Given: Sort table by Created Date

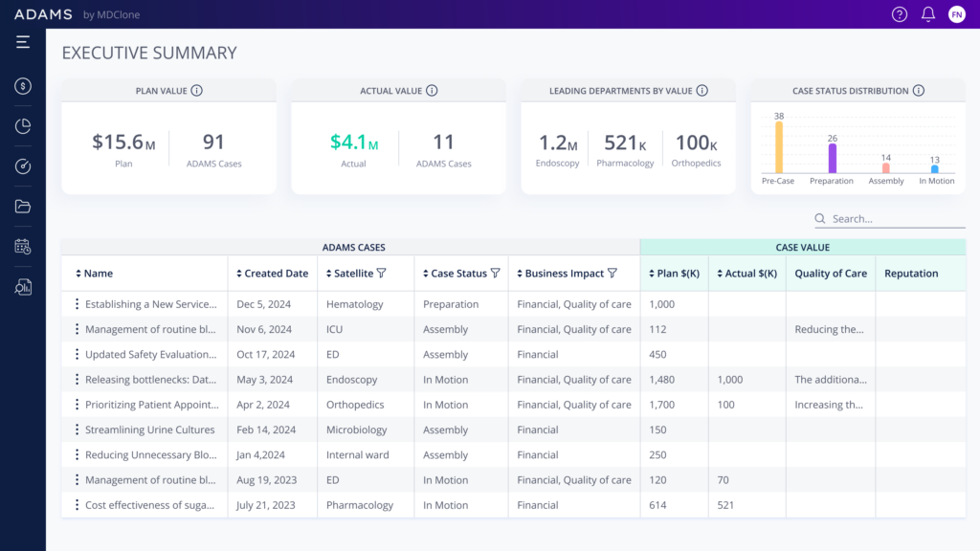Looking at the screenshot, I should pyautogui.click(x=238, y=274).
